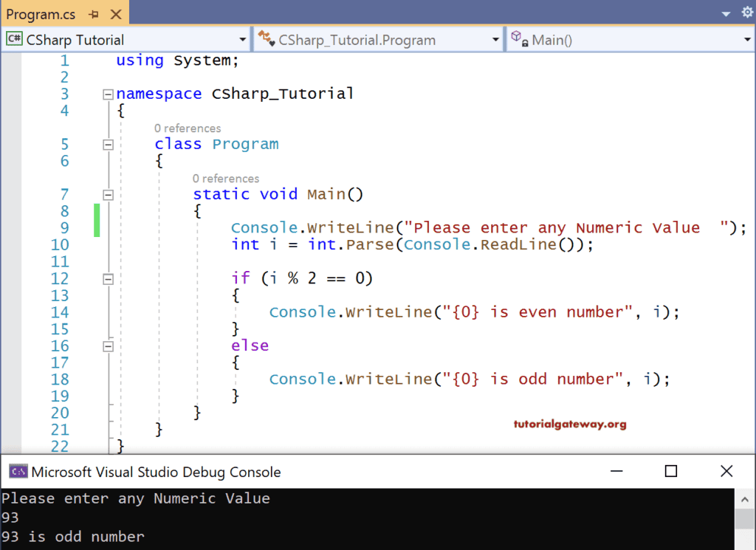Screen dimensions: 756x550
Task: Click the Debug Console title bar icon
Action: click(18, 472)
